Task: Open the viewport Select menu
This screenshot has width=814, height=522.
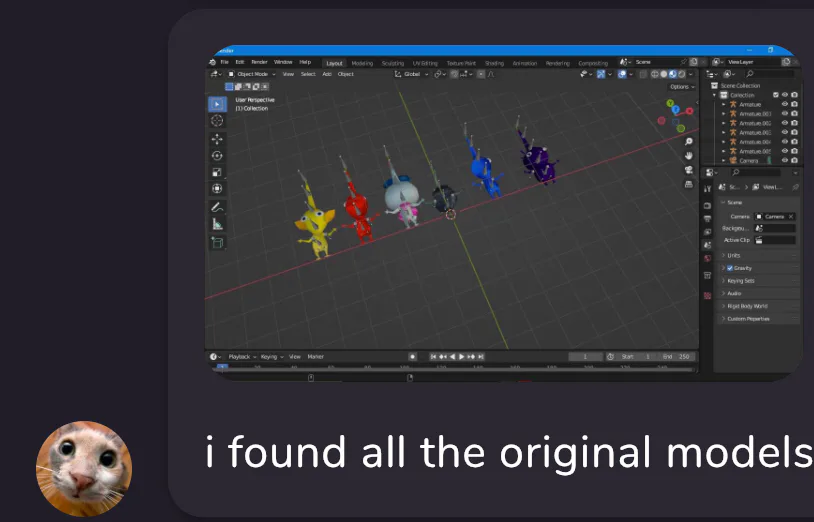Action: click(308, 74)
